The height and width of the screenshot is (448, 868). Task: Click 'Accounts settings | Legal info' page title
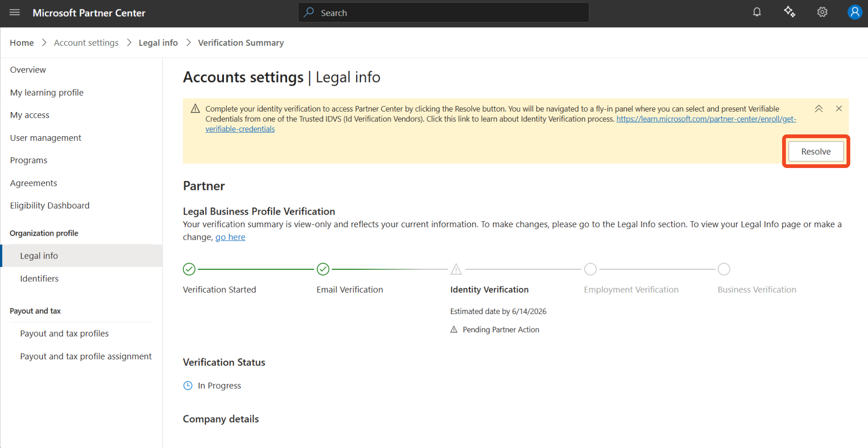281,77
